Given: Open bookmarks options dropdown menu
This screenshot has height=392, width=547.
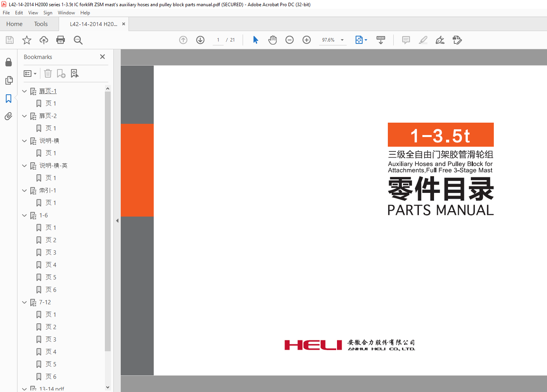Looking at the screenshot, I should pos(30,73).
